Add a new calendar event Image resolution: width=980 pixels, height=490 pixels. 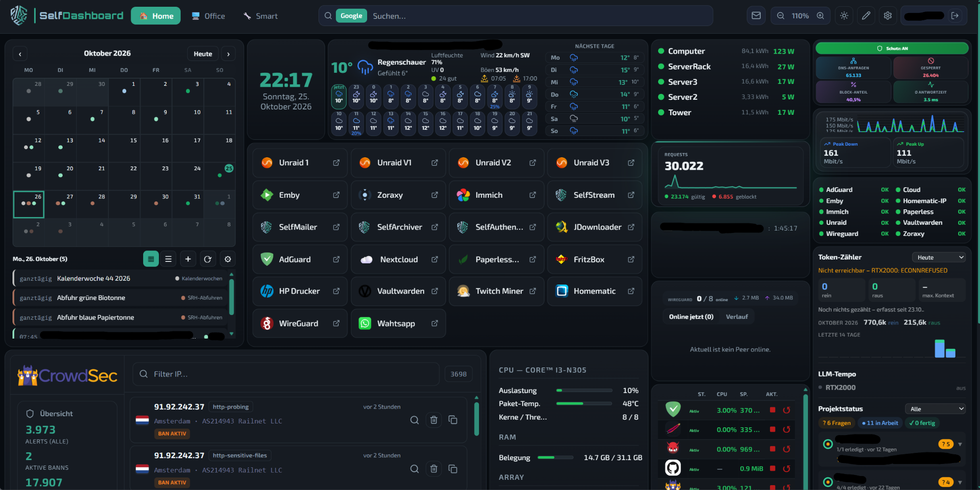click(x=188, y=259)
